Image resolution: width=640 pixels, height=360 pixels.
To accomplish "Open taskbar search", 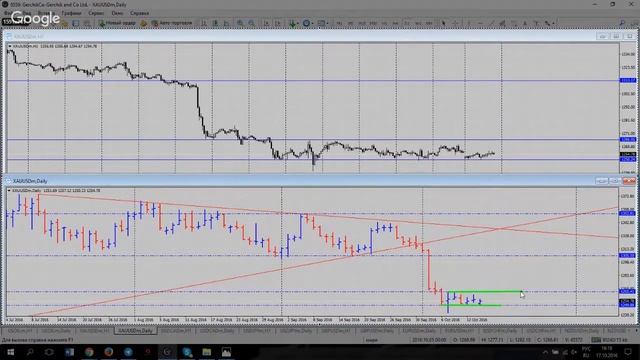I will (x=29, y=351).
